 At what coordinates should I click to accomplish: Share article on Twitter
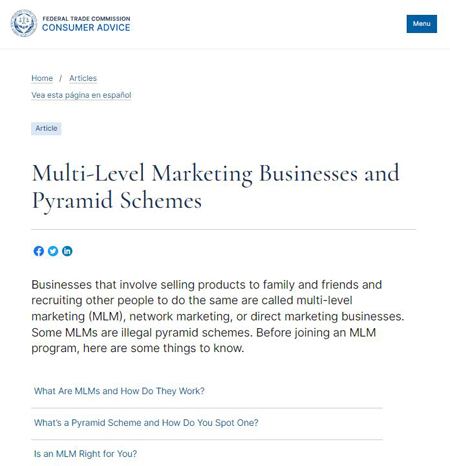coord(53,251)
